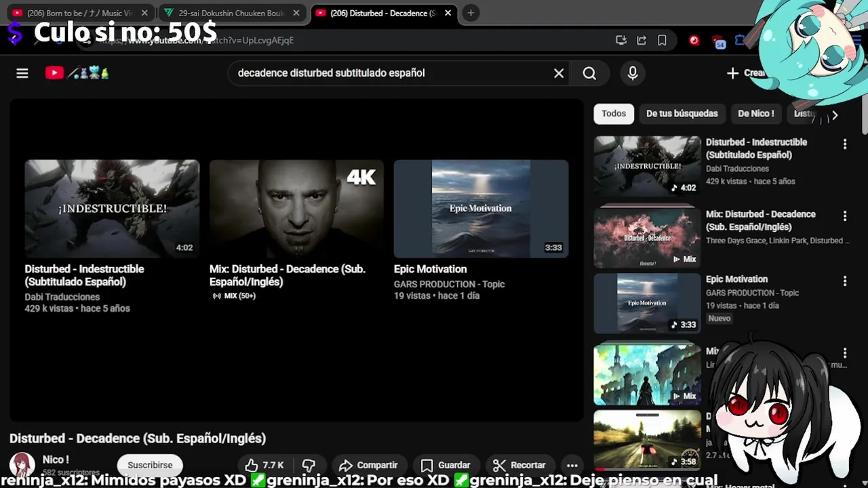Go to the YouTube home logo

point(77,73)
